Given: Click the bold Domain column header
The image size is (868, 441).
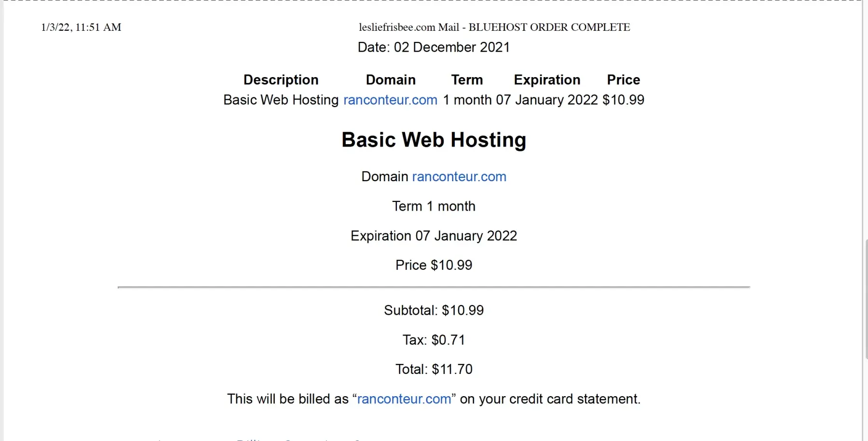Looking at the screenshot, I should pos(391,80).
